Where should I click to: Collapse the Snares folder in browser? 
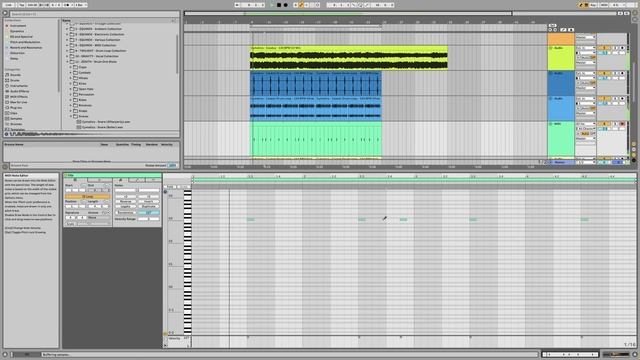coord(71,116)
